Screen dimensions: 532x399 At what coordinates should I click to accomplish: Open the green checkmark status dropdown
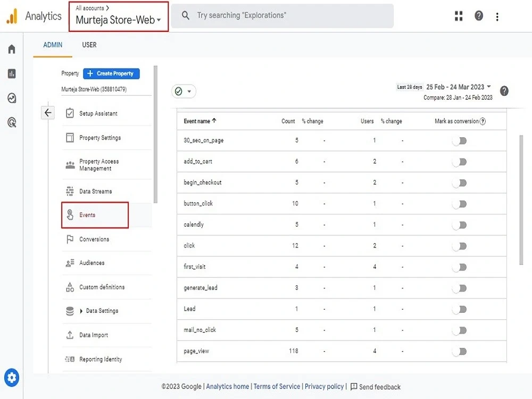184,92
